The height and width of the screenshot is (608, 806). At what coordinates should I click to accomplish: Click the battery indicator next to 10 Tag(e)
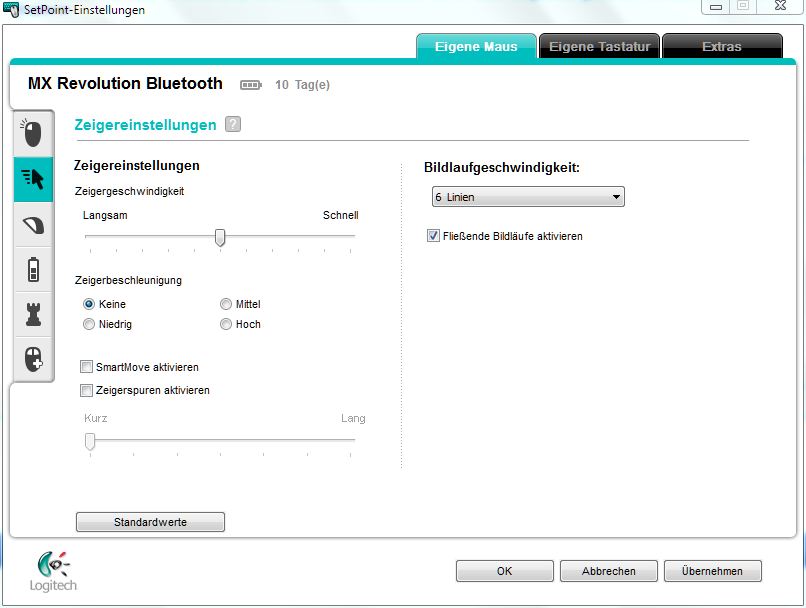pyautogui.click(x=251, y=85)
